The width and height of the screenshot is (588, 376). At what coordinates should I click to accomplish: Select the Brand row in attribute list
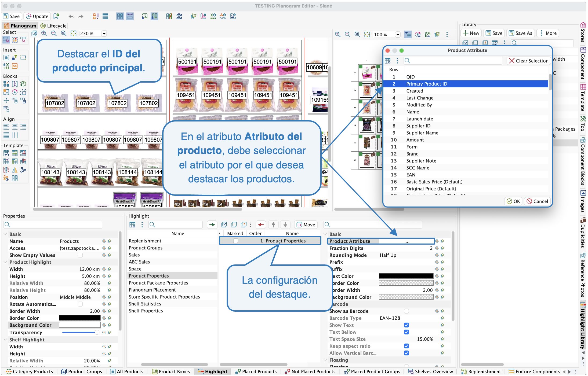click(x=466, y=154)
